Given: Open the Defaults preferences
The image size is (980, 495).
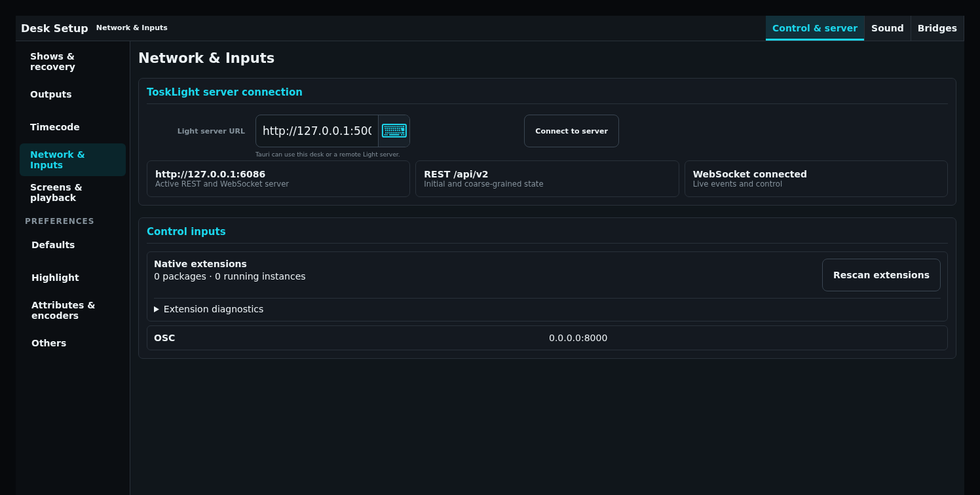Looking at the screenshot, I should coord(73,245).
